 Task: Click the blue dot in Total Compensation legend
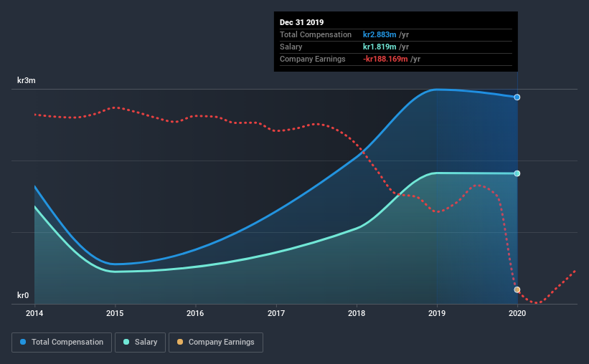(23, 342)
